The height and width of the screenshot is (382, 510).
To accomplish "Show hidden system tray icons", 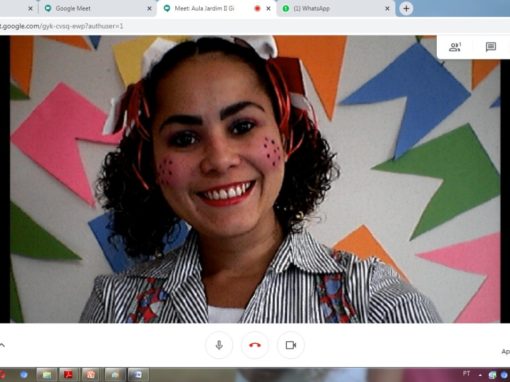I will (480, 375).
